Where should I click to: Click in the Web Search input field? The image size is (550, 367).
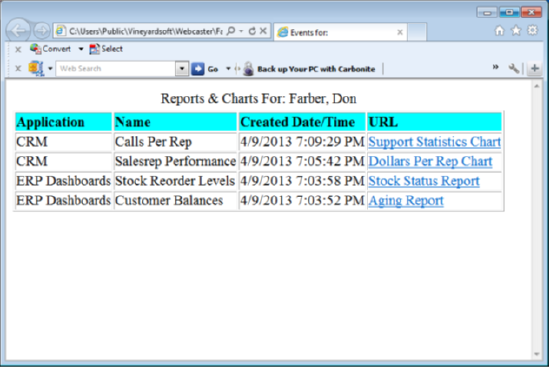(116, 68)
